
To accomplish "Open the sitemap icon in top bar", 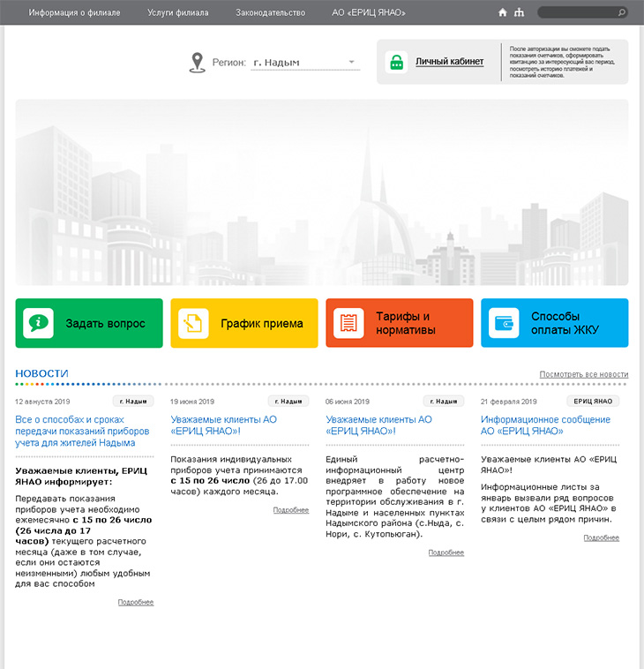I will click(x=519, y=12).
